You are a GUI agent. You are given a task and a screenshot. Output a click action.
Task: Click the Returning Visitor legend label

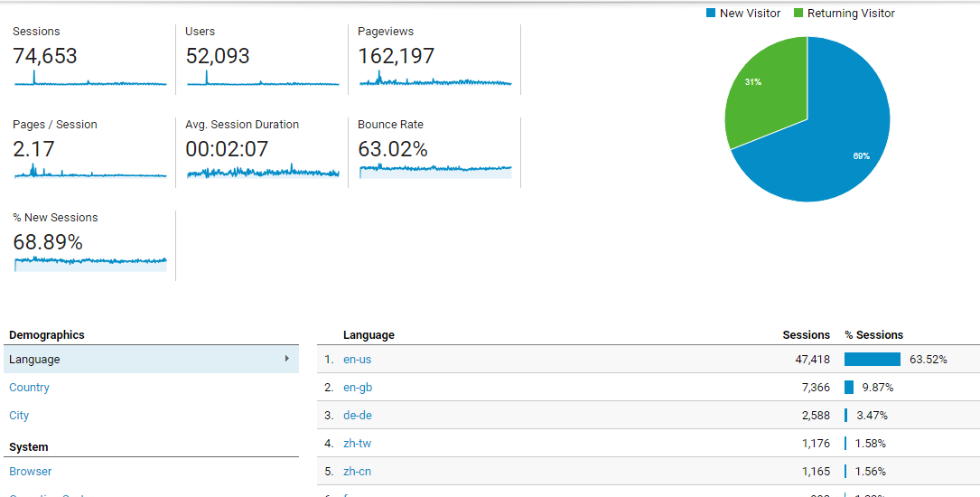[x=851, y=14]
